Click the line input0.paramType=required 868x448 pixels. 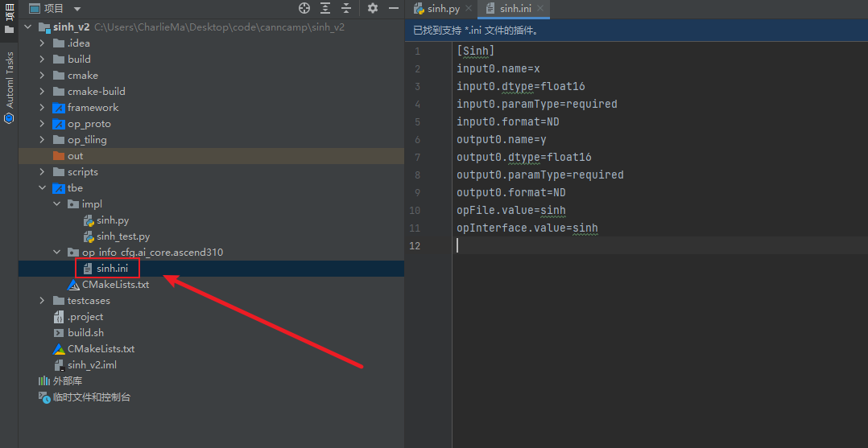tap(537, 105)
